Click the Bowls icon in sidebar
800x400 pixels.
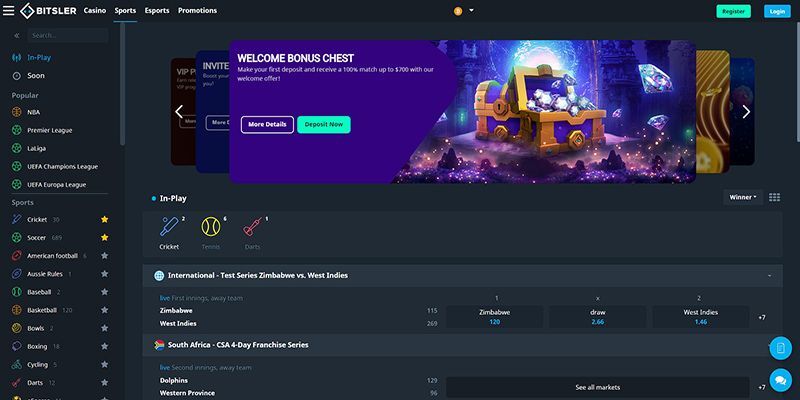click(17, 328)
